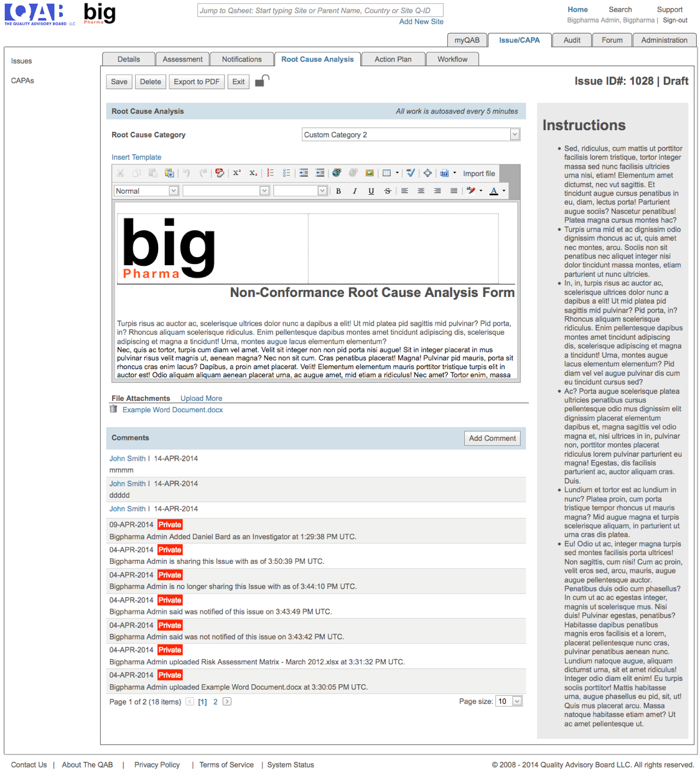Switch to the Action Plan tab
The height and width of the screenshot is (775, 700).
coord(393,59)
